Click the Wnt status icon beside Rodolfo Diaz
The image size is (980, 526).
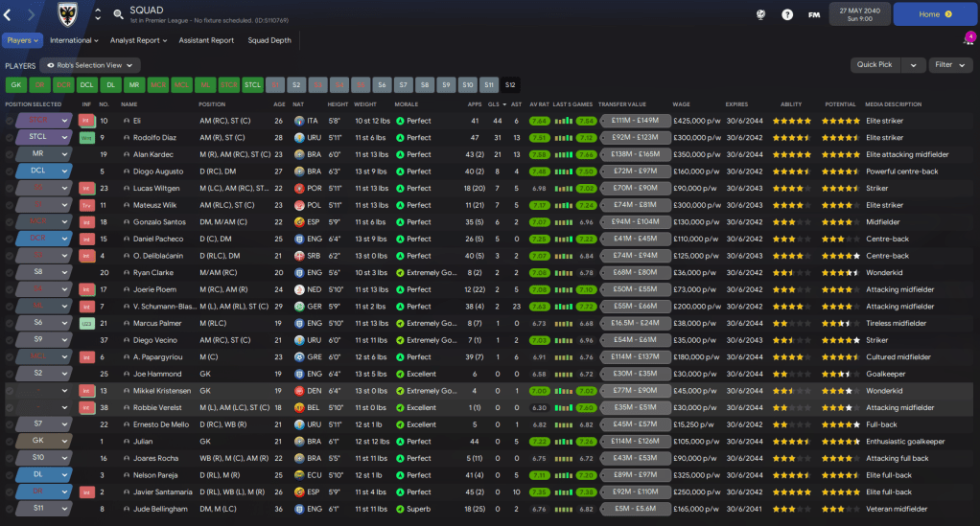pos(86,137)
